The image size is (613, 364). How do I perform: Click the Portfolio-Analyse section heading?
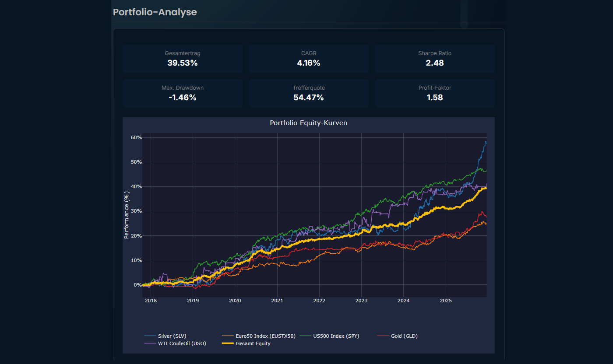(x=155, y=12)
